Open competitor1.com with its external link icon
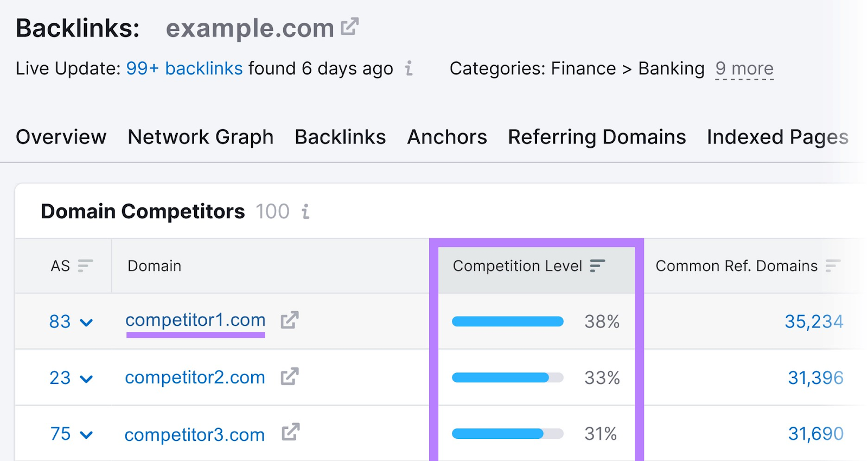The image size is (868, 461). click(x=290, y=320)
